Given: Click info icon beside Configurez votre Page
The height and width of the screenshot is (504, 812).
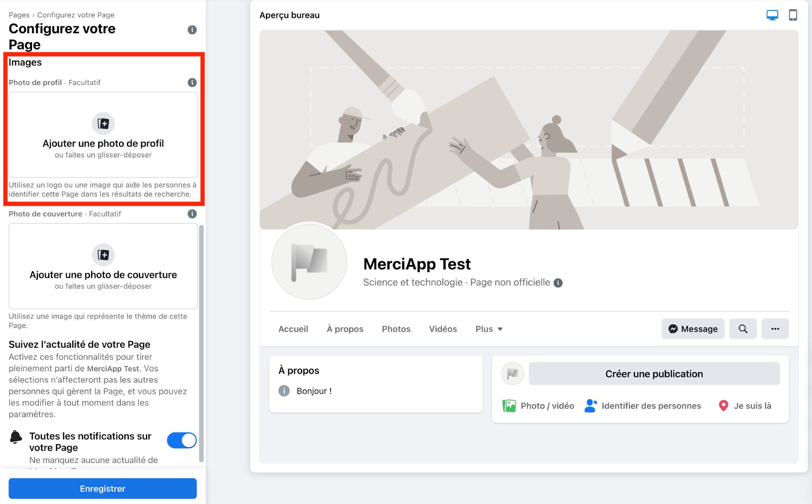Looking at the screenshot, I should click(192, 30).
